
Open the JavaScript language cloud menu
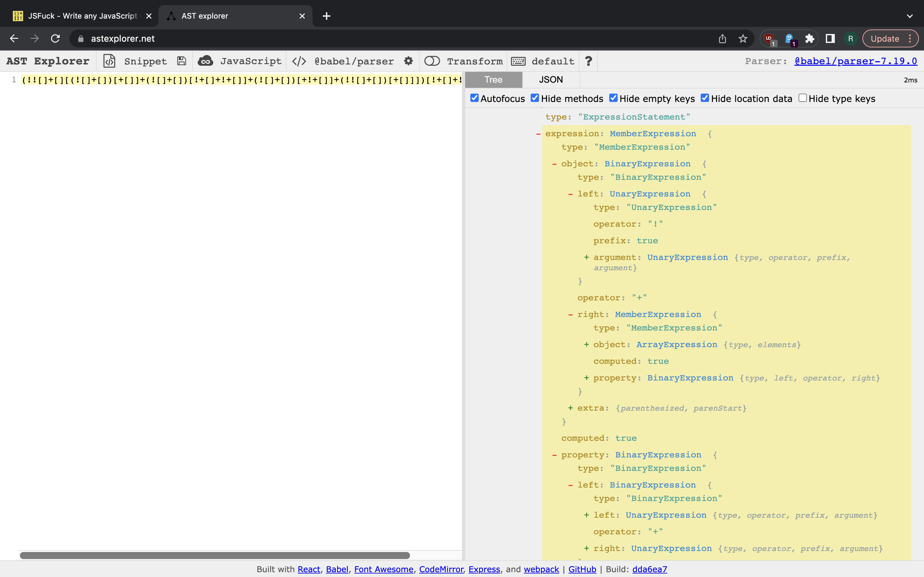[206, 61]
